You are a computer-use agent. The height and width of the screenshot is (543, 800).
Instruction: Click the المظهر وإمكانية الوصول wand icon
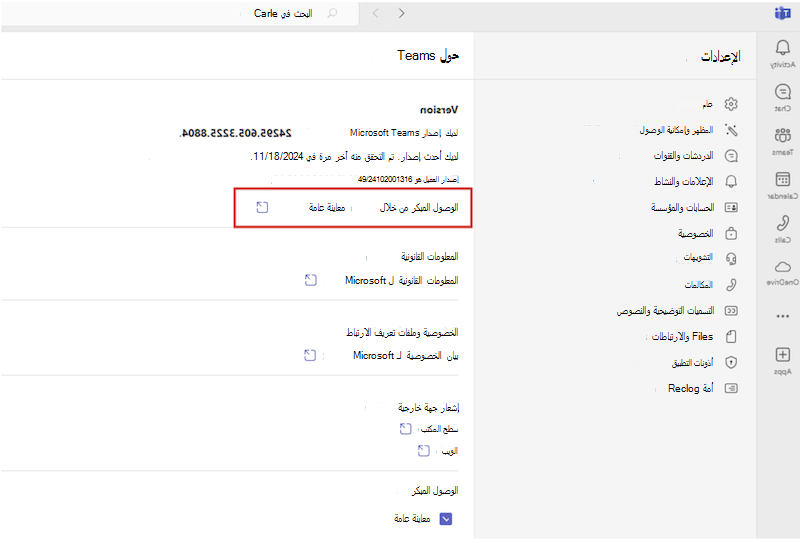[x=731, y=130]
